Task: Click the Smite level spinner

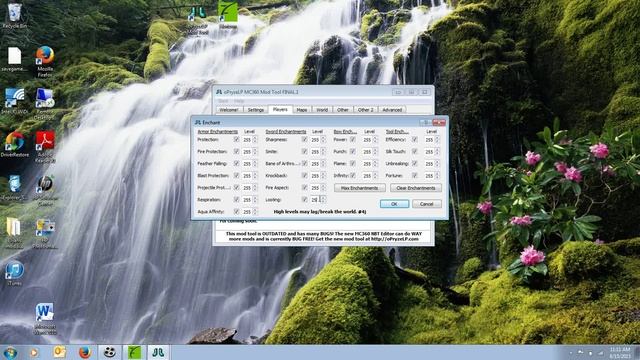Action: (x=323, y=151)
